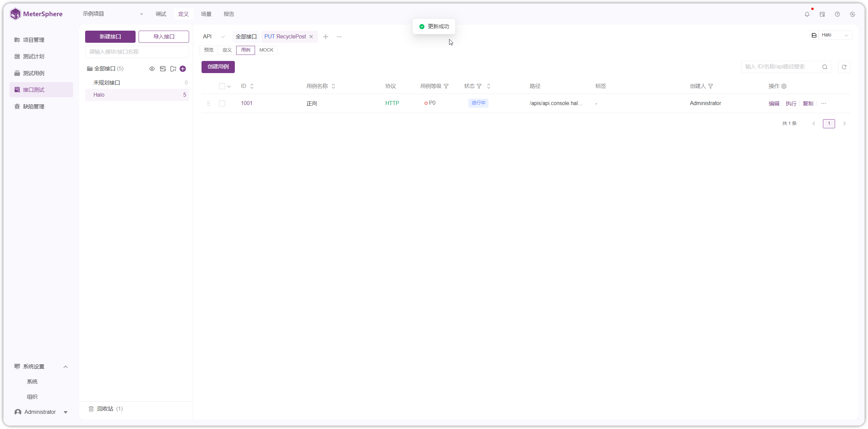
Task: Tick the select-all checkbox in table header
Action: click(x=222, y=86)
